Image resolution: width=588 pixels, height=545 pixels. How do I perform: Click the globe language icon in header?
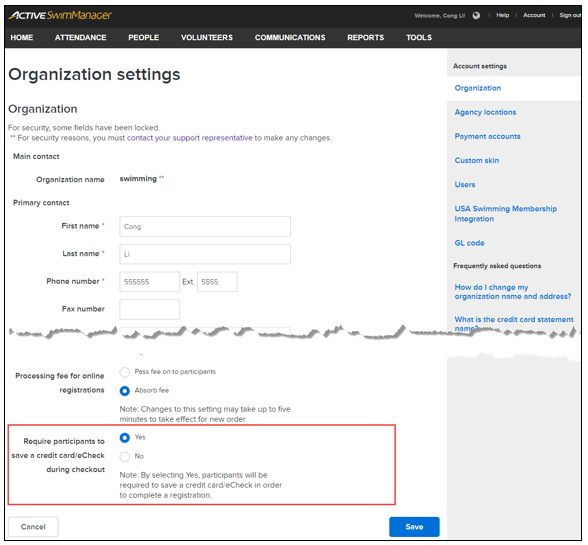point(476,15)
